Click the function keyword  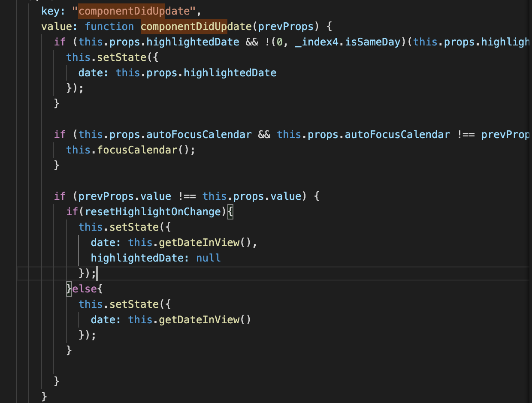pyautogui.click(x=109, y=26)
